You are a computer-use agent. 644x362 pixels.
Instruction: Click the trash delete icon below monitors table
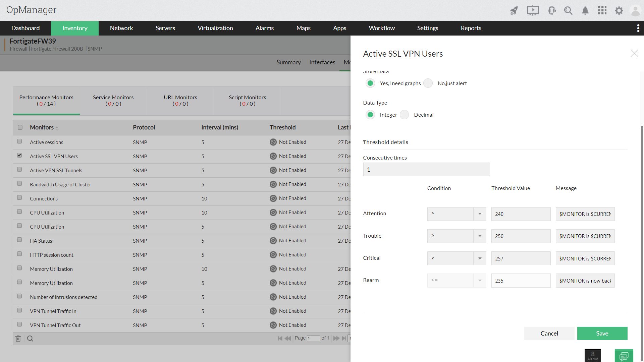coord(18,339)
